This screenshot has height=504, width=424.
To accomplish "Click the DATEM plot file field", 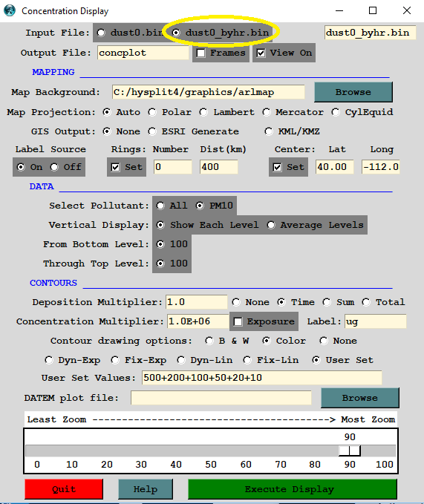I will [221, 398].
